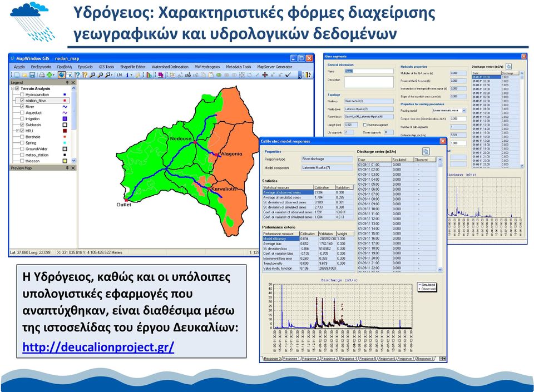Collapse Terrain Analysis group in legend
The image size is (534, 392).
pyautogui.click(x=13, y=88)
